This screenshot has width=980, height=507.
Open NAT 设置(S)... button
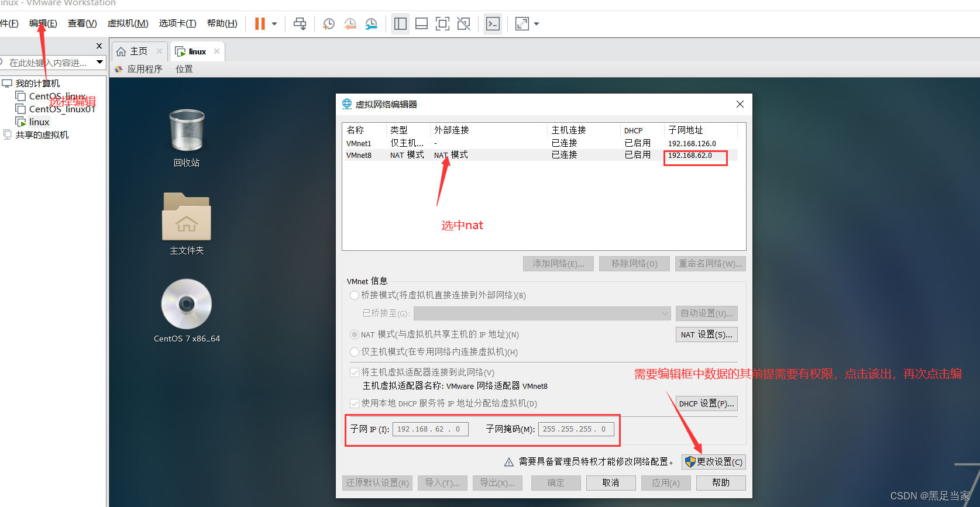[x=706, y=334]
